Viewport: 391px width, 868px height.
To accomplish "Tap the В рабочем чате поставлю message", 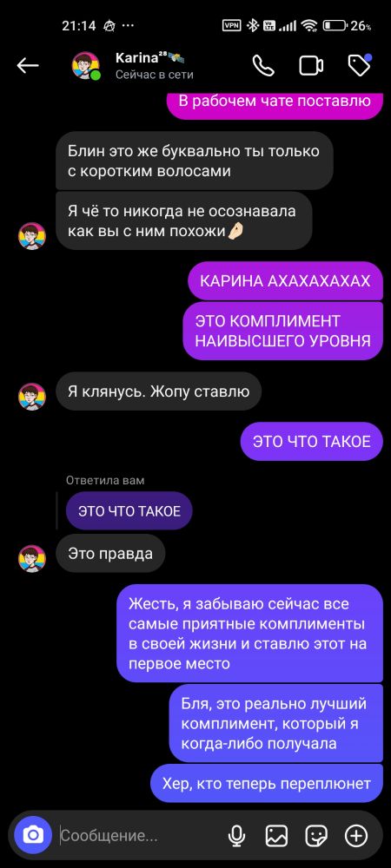I will tap(275, 103).
